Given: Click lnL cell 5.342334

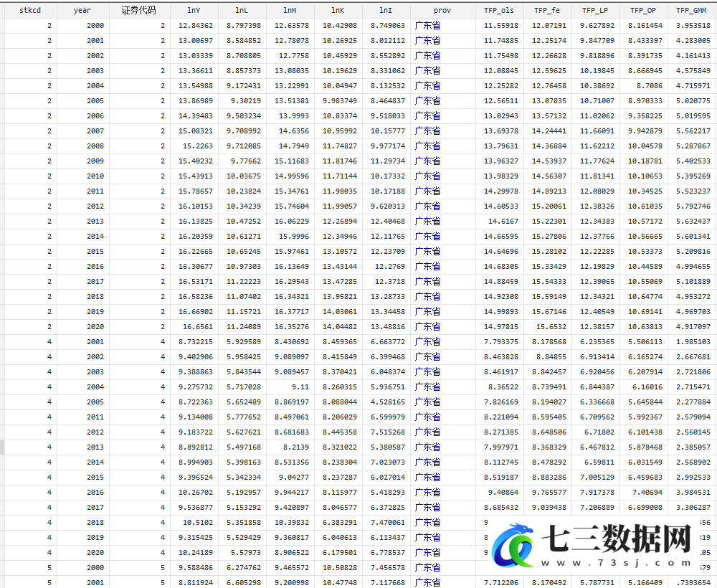Looking at the screenshot, I should (x=242, y=478).
